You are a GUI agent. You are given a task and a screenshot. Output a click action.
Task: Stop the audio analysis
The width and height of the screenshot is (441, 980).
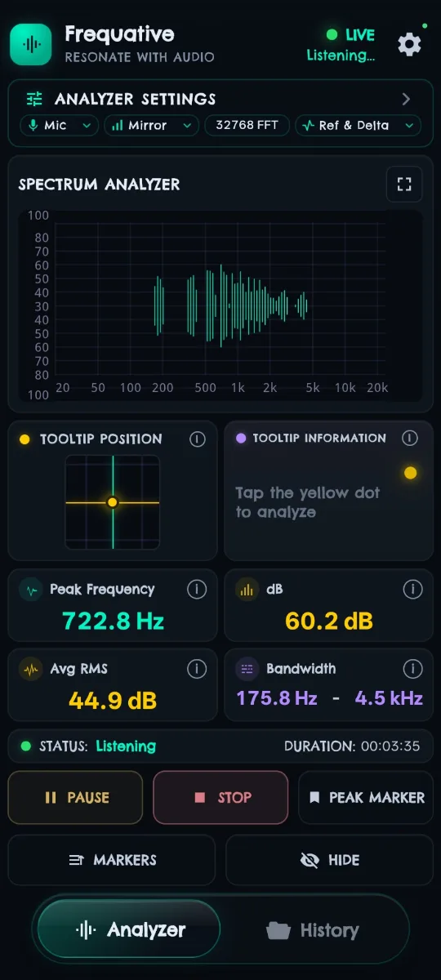220,797
